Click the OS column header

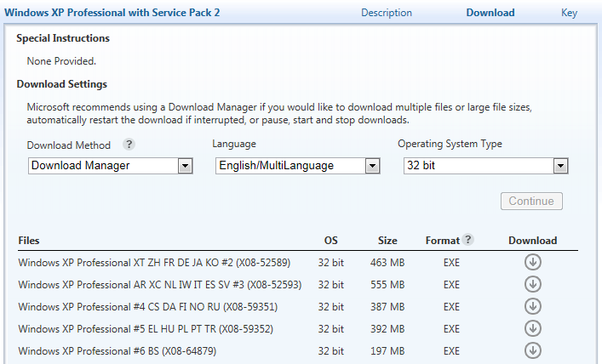coord(331,241)
